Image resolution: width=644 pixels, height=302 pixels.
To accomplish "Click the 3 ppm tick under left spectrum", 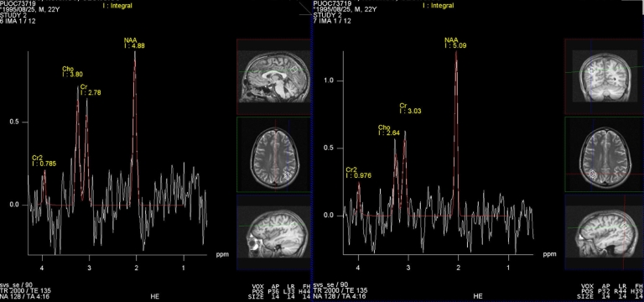I will coord(89,268).
